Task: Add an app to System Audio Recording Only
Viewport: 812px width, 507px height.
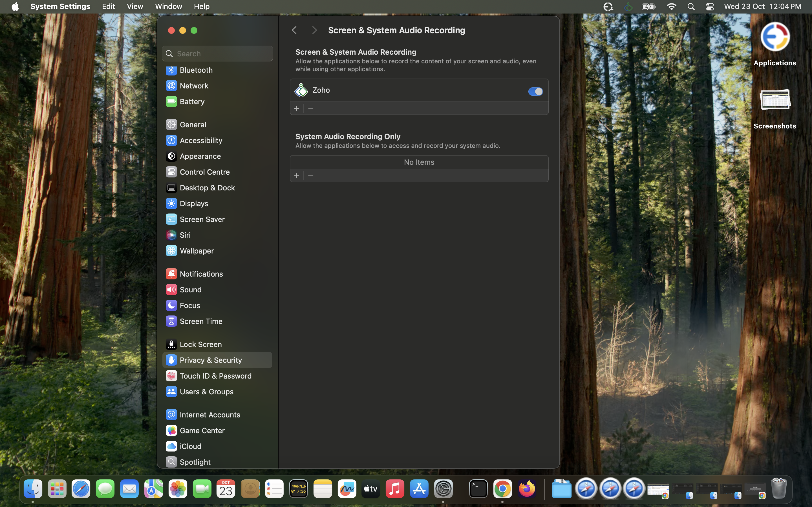Action: click(297, 175)
